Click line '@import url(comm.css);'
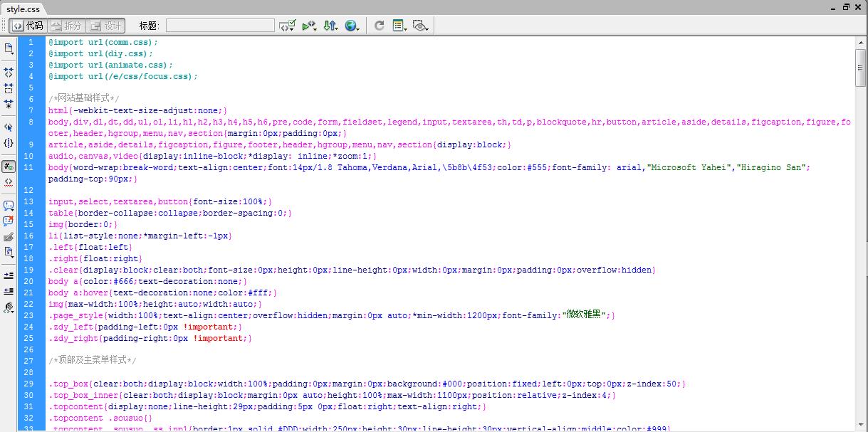The height and width of the screenshot is (432, 868). click(x=103, y=42)
